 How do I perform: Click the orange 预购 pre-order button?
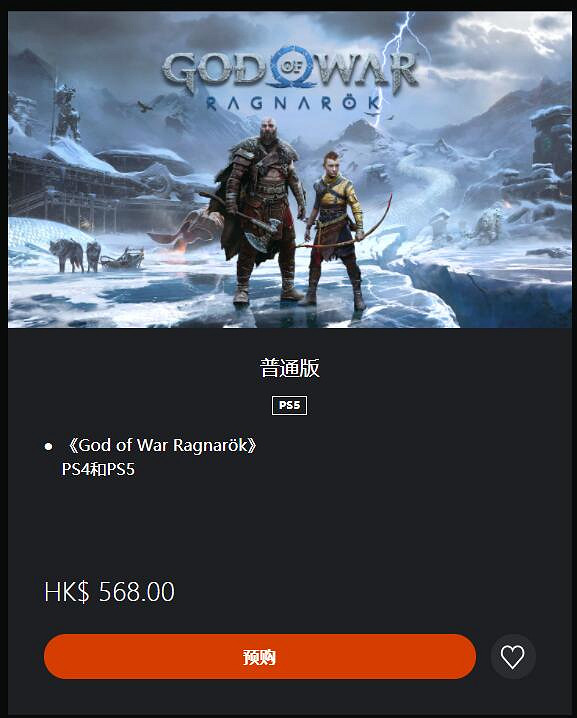(260, 657)
